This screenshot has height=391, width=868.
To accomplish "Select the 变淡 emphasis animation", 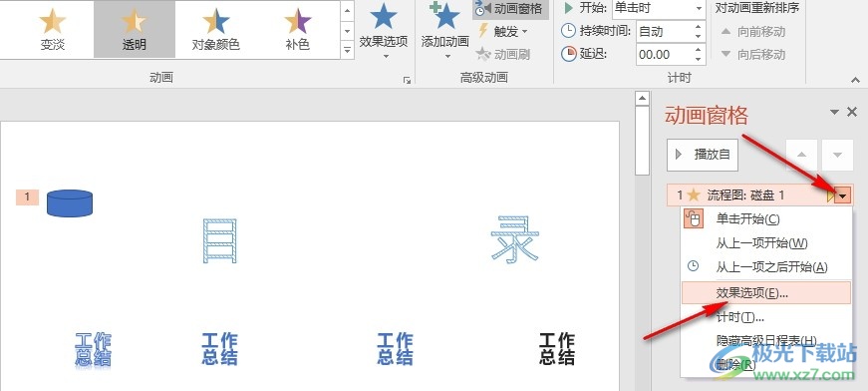I will coord(53,29).
